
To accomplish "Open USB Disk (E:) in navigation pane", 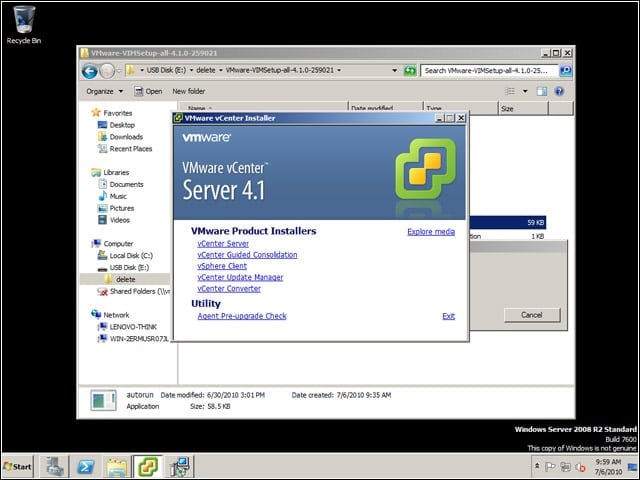I will click(124, 267).
